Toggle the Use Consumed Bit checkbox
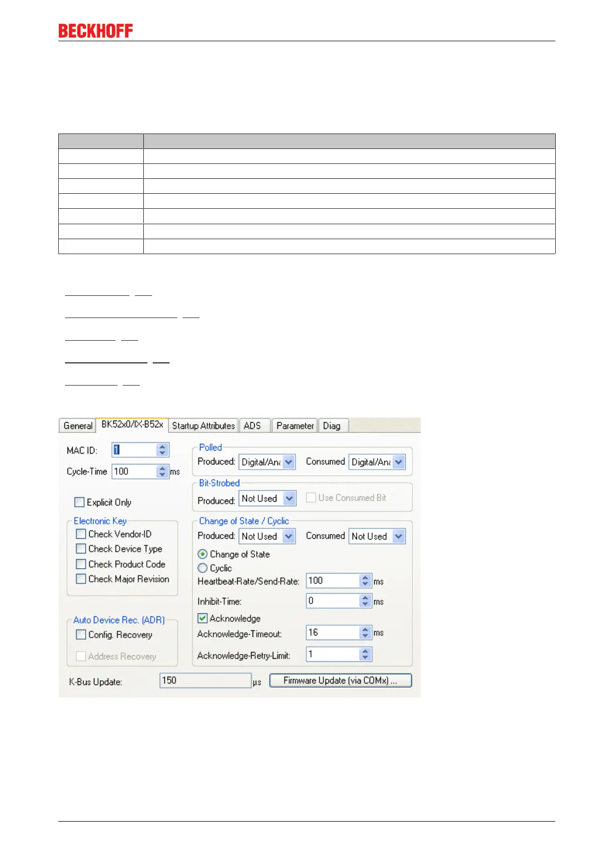 tap(311, 497)
